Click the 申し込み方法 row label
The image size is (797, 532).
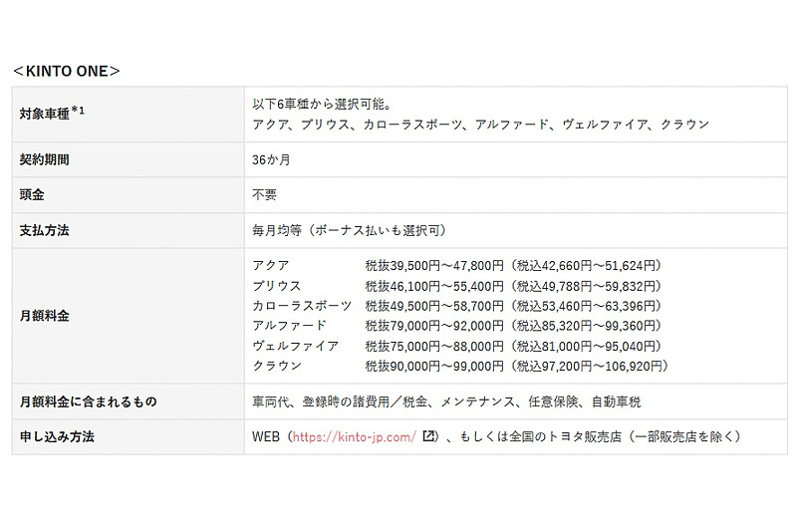(57, 436)
